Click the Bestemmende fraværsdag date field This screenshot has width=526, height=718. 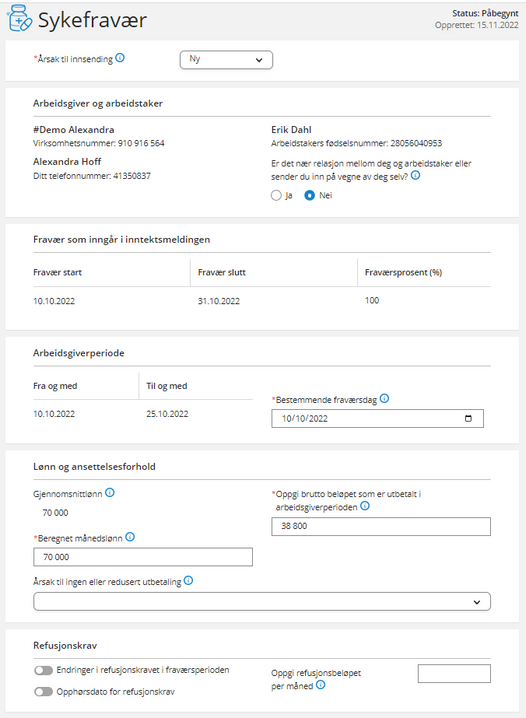pyautogui.click(x=377, y=419)
